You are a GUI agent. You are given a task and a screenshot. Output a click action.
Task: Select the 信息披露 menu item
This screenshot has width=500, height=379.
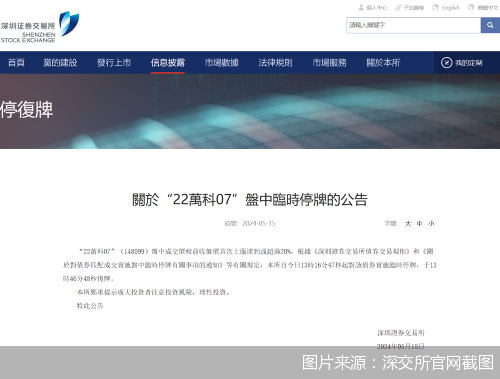tap(168, 62)
